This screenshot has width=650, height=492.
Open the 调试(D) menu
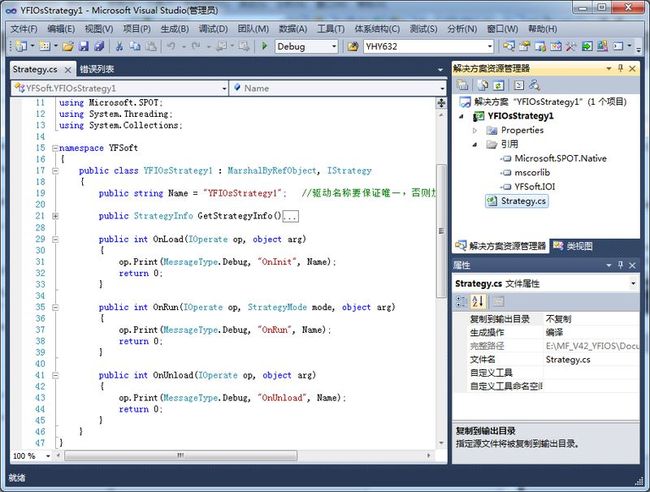tap(213, 29)
